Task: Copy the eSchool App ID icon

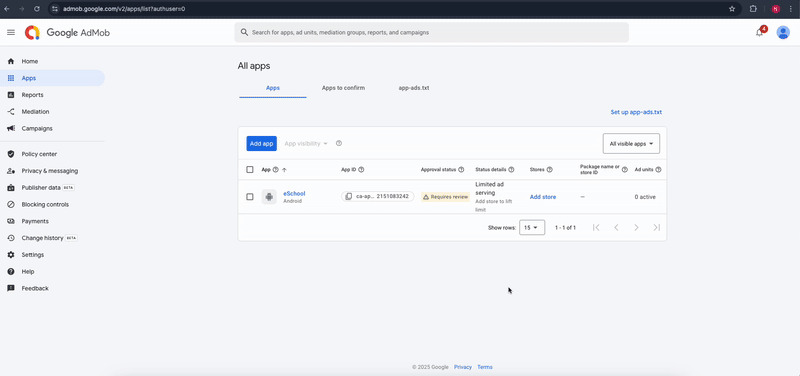Action: [348, 196]
